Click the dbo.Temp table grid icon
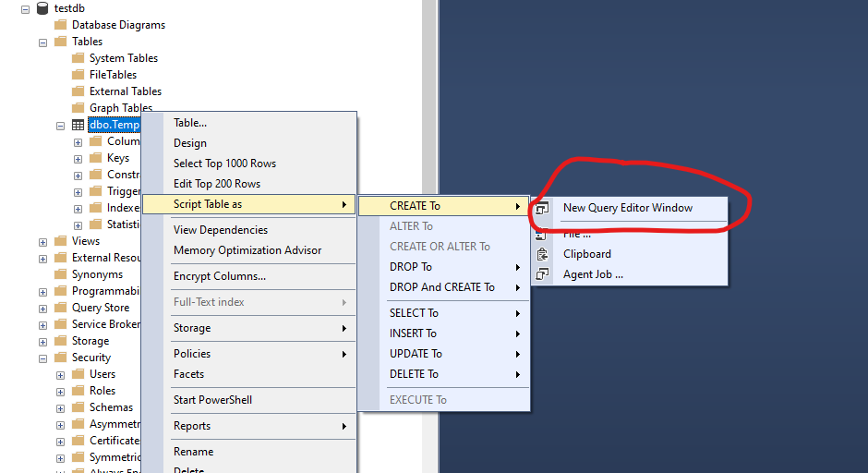 (x=78, y=125)
